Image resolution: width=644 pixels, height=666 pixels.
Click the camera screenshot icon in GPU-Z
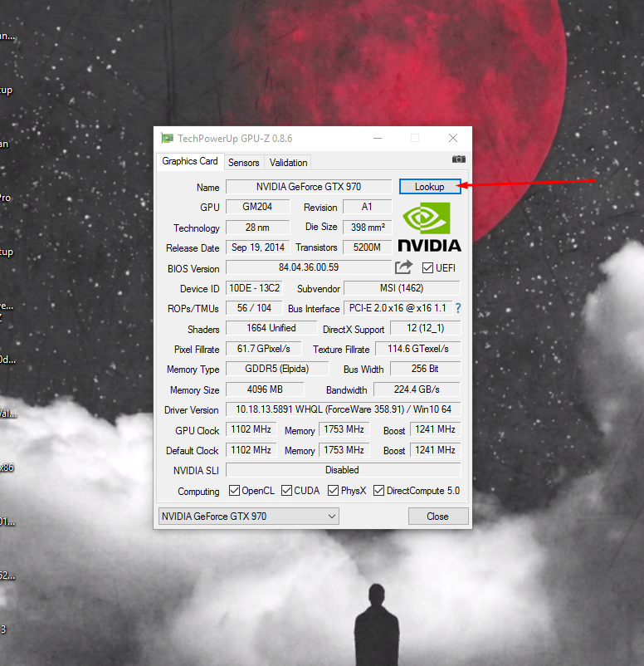pos(458,159)
